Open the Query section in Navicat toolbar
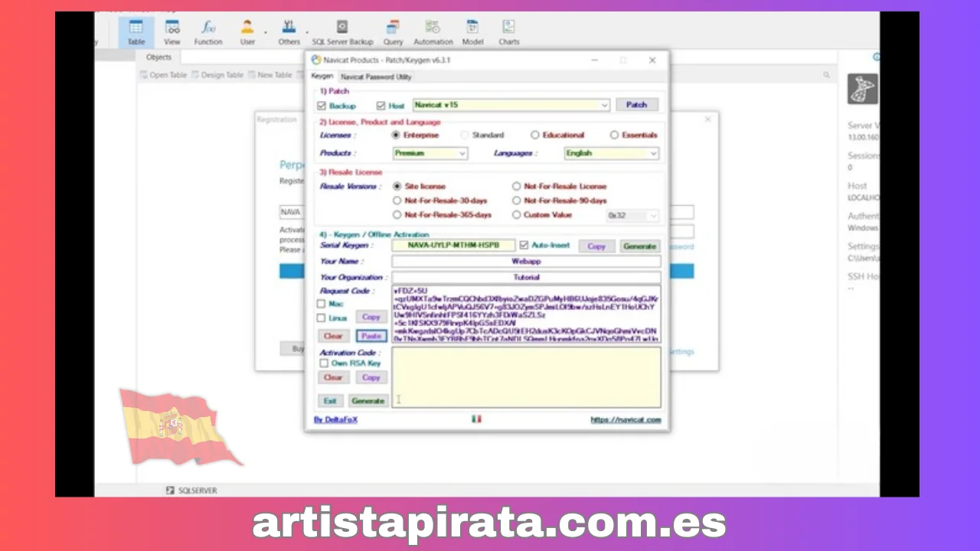The height and width of the screenshot is (551, 980). [393, 32]
